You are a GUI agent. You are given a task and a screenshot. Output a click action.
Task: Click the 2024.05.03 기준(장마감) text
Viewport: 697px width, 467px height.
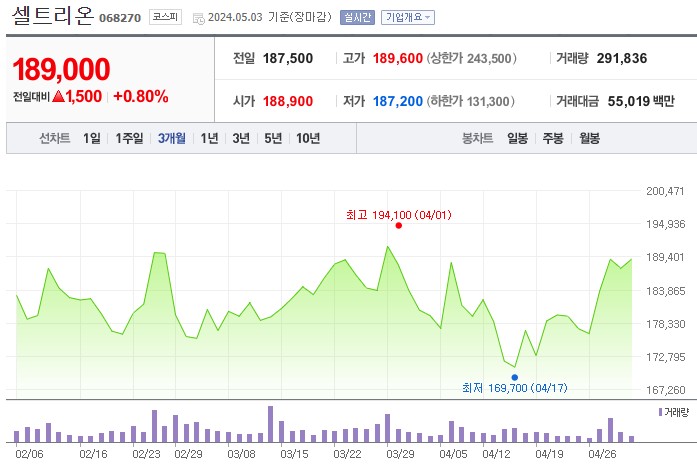click(270, 17)
